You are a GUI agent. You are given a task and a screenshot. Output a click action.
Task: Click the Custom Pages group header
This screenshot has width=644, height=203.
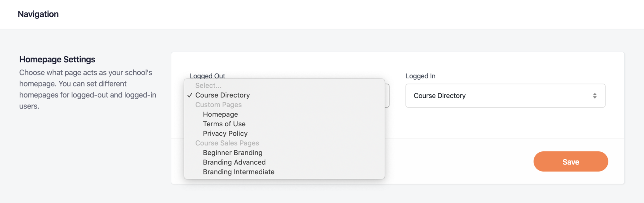click(x=218, y=105)
